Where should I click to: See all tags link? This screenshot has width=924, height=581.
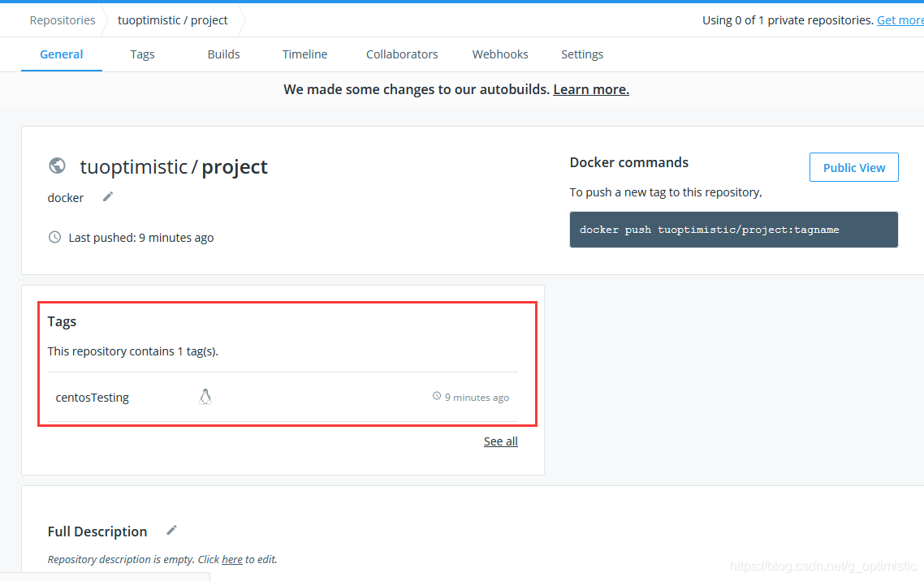(x=501, y=441)
